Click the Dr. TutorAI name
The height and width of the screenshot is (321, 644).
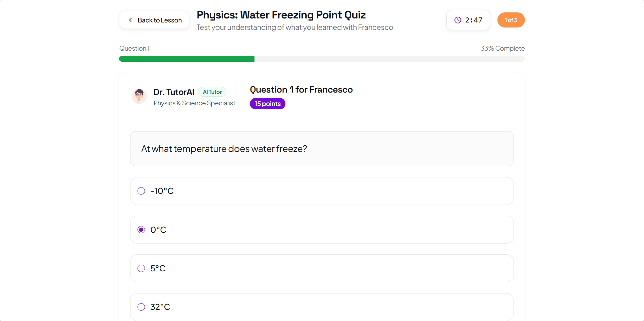click(x=174, y=92)
